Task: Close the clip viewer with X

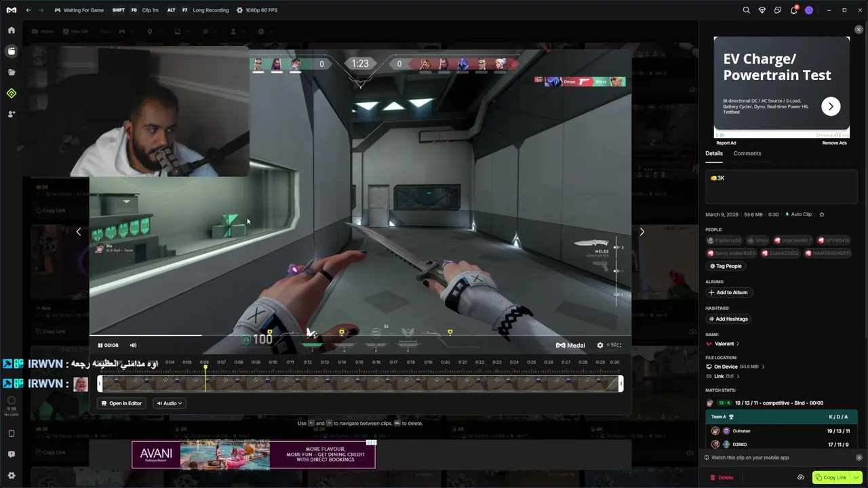Action: tap(859, 30)
